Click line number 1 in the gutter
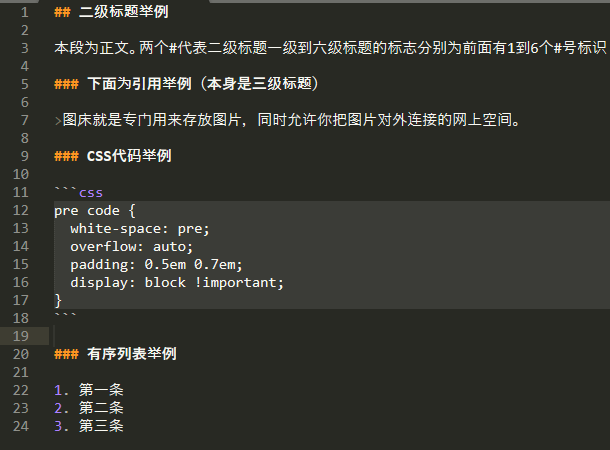This screenshot has height=450, width=610. click(23, 12)
